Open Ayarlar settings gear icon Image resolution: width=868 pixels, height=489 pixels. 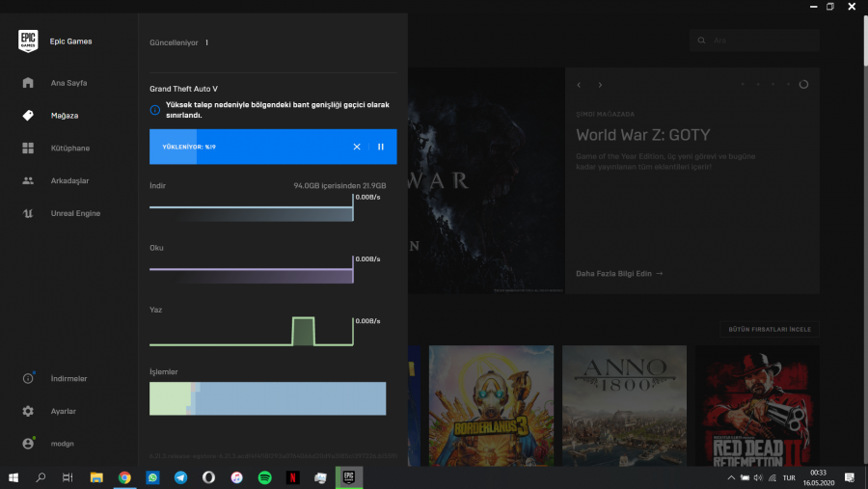tap(28, 411)
